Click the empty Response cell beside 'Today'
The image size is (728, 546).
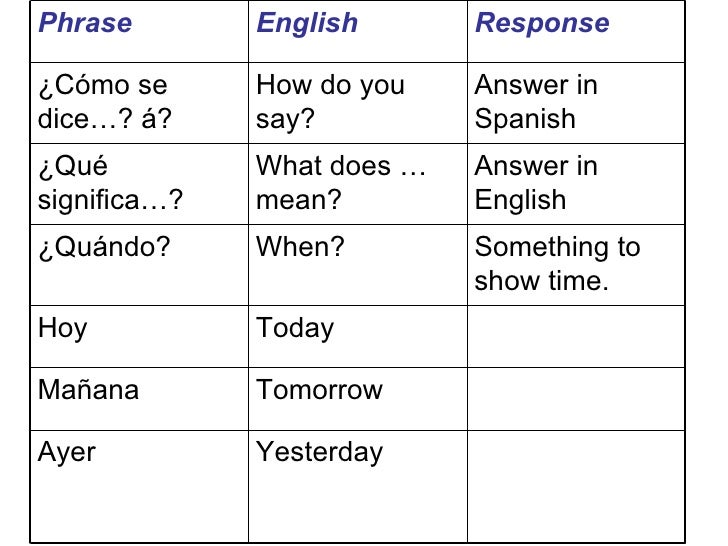(x=576, y=336)
